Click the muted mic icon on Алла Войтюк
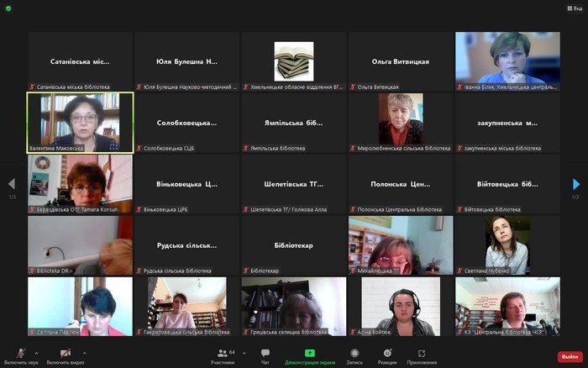This screenshot has width=588, height=368. pos(353,332)
